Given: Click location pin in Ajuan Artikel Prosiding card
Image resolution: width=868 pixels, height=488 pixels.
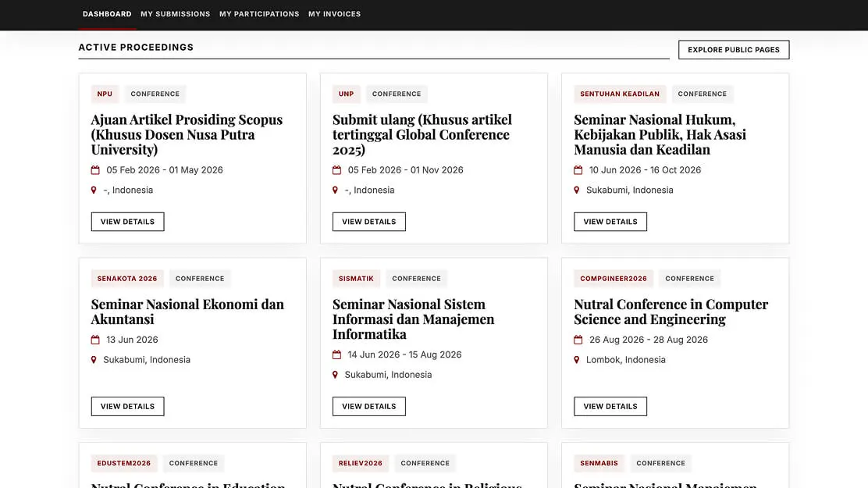Looking at the screenshot, I should 94,190.
